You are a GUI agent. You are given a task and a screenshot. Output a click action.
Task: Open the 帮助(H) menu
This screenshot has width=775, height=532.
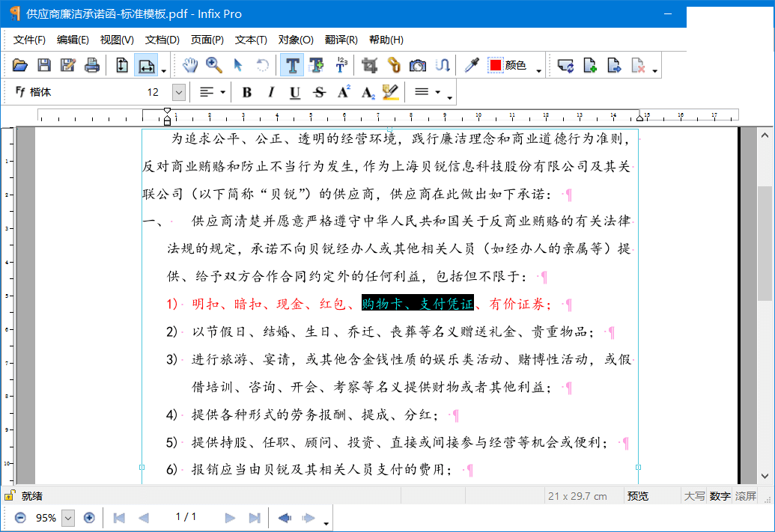pyautogui.click(x=386, y=40)
